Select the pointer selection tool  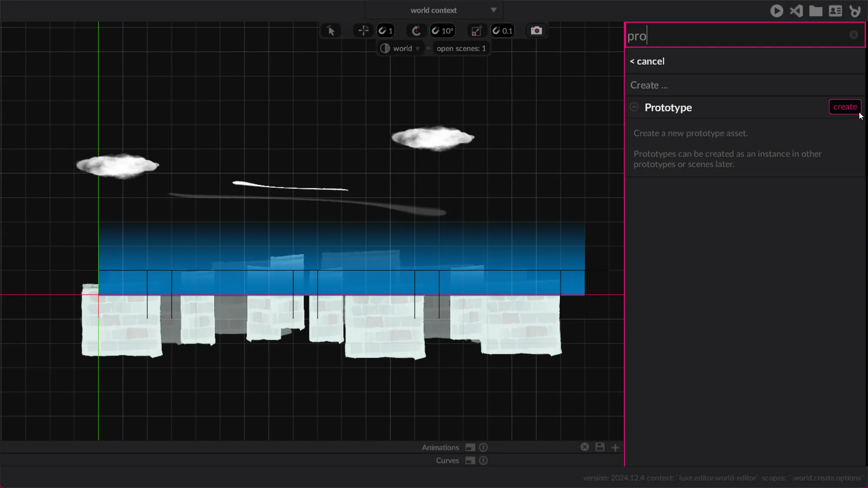(331, 31)
